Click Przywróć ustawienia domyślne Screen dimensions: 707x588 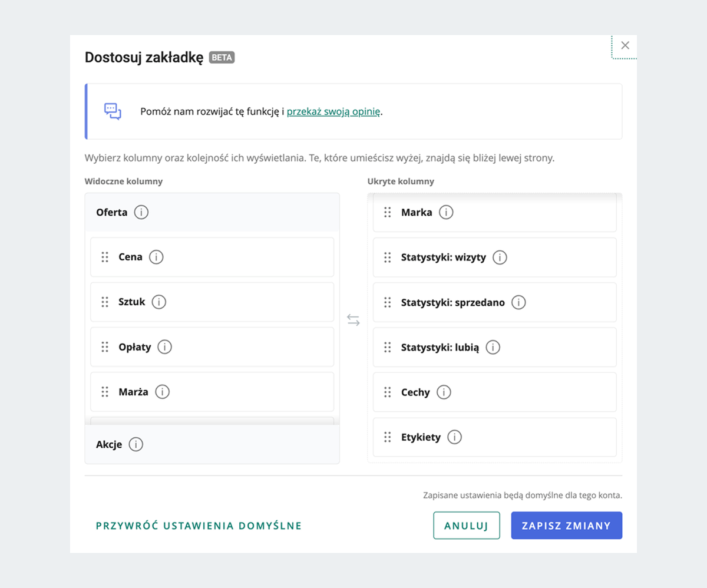pyautogui.click(x=199, y=526)
